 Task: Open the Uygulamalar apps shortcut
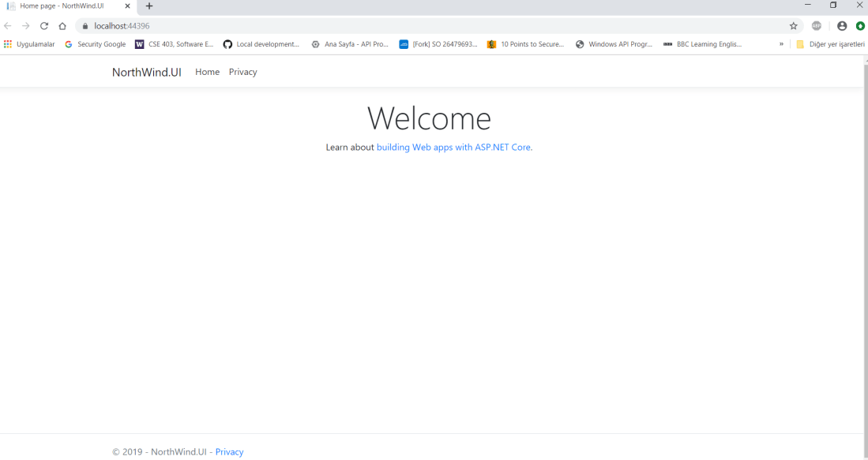coord(29,44)
